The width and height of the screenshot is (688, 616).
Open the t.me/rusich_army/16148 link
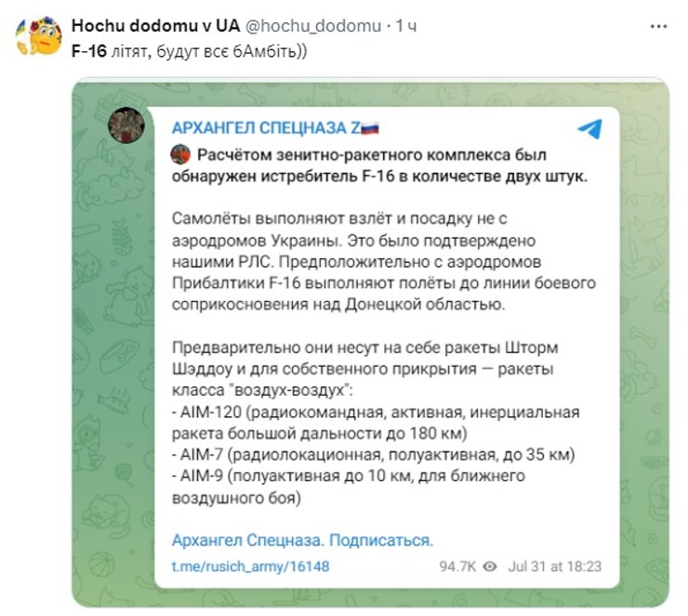coord(250,566)
